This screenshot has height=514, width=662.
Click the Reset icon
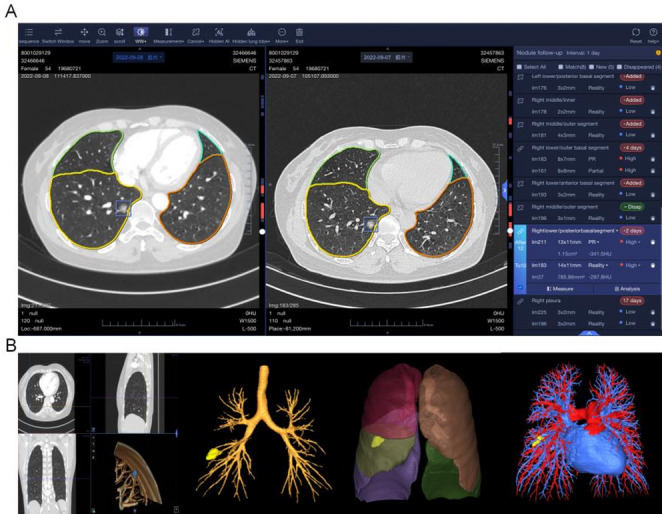[x=636, y=33]
